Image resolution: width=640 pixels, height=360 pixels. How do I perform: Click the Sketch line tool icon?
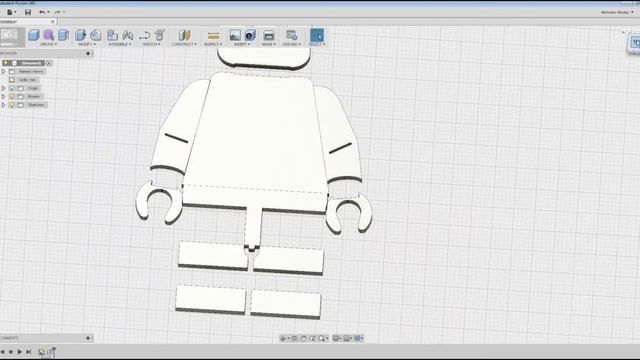[x=144, y=35]
